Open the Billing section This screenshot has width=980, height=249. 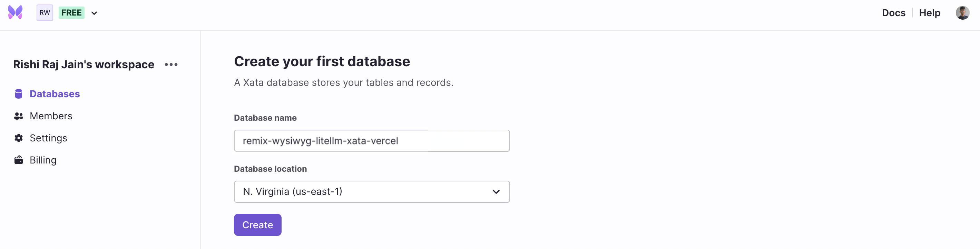tap(43, 160)
